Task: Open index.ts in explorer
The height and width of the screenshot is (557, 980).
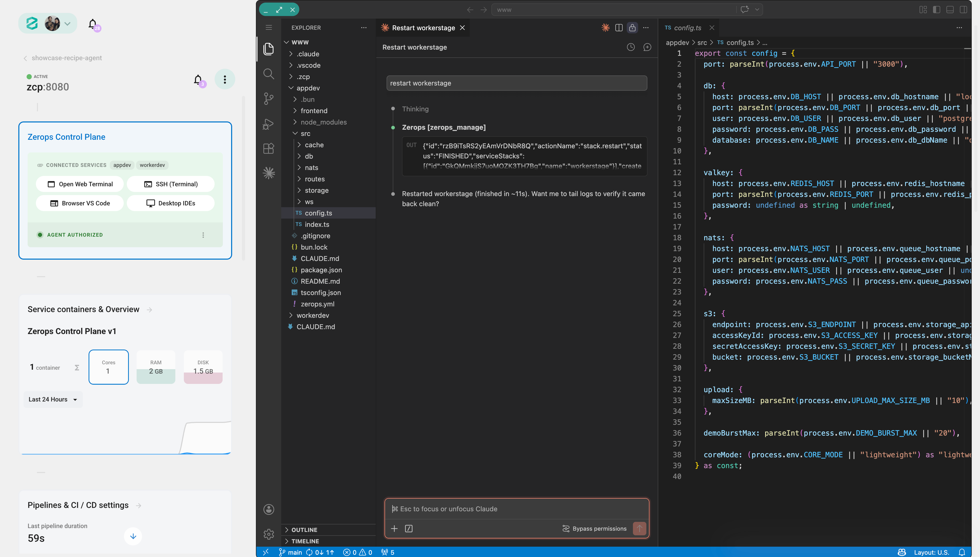Action: click(x=328, y=225)
